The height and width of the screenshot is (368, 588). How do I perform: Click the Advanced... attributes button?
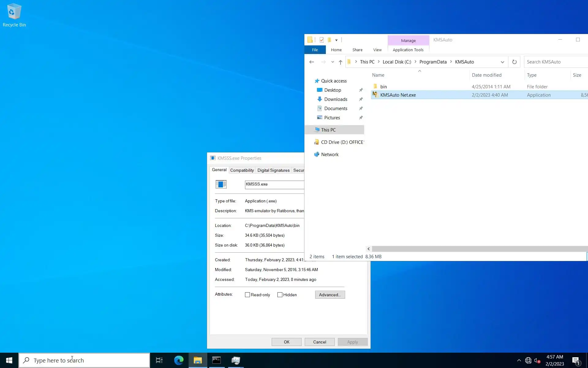tap(330, 295)
